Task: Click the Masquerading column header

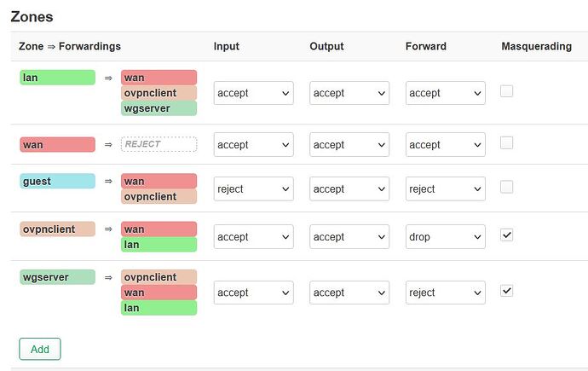Action: (537, 46)
